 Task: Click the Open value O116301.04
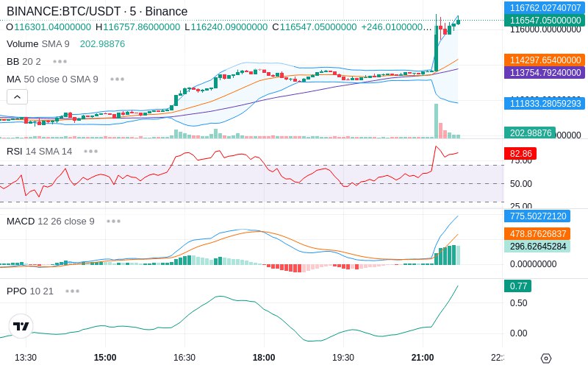(49, 27)
